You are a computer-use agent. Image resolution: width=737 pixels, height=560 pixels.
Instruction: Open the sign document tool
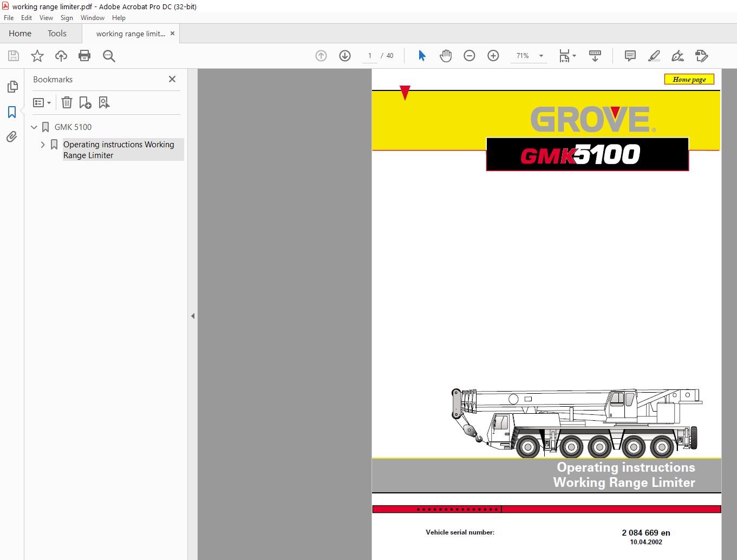[x=677, y=56]
